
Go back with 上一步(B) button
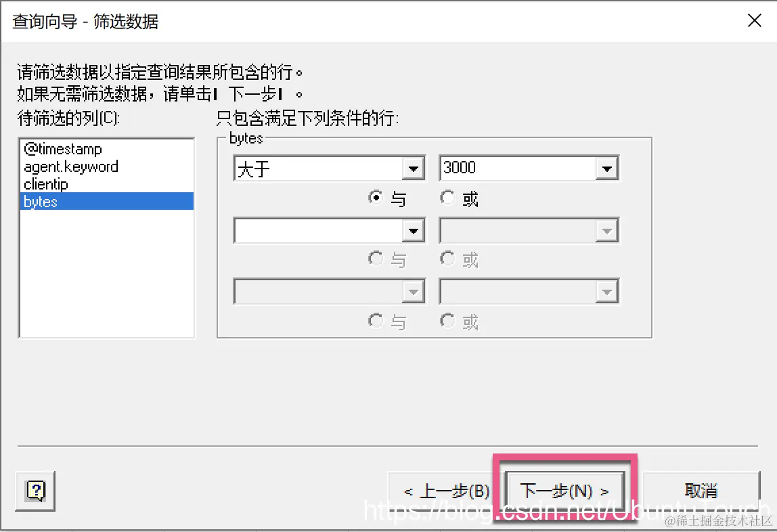tap(447, 491)
